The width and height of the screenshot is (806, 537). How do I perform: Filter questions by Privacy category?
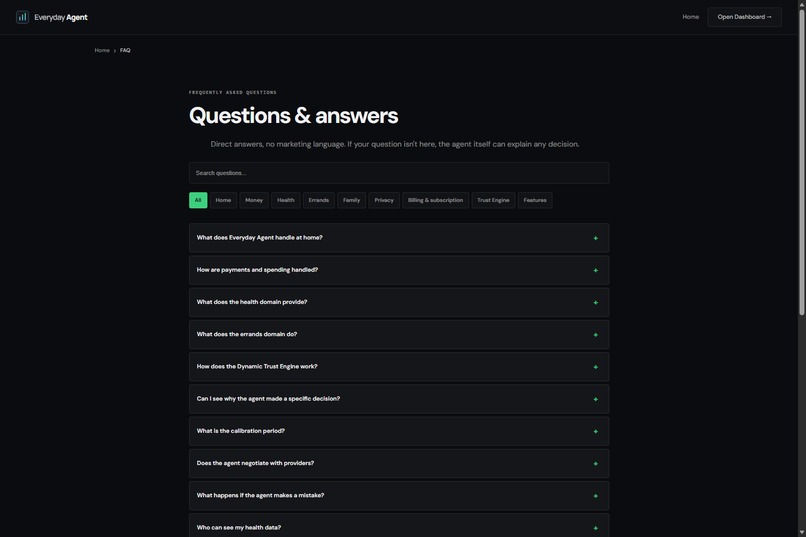[x=384, y=200]
